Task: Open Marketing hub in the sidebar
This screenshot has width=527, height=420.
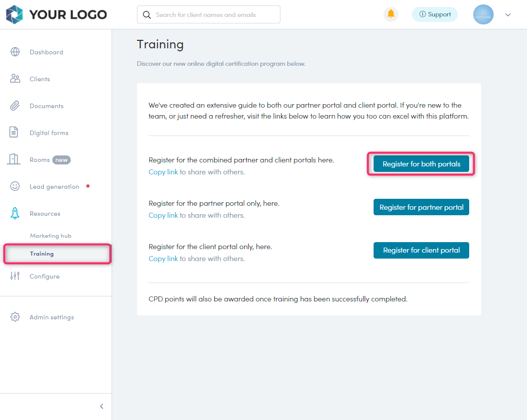Action: pyautogui.click(x=51, y=236)
